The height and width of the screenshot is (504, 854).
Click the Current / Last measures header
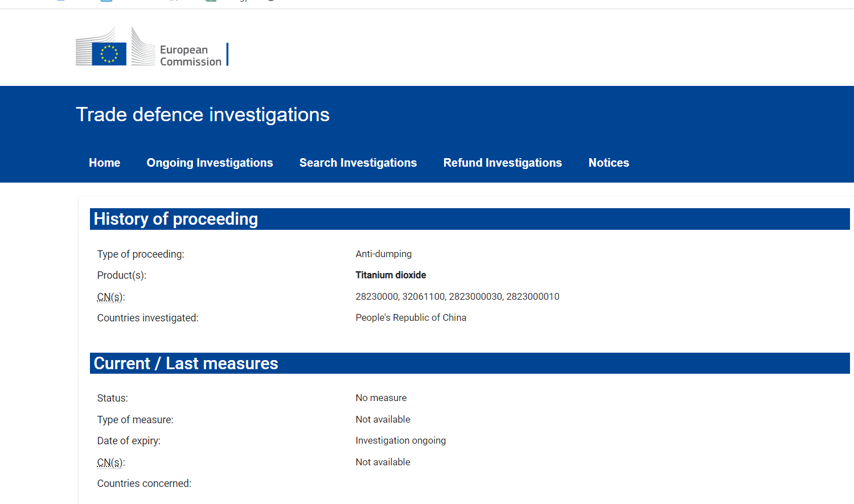186,363
